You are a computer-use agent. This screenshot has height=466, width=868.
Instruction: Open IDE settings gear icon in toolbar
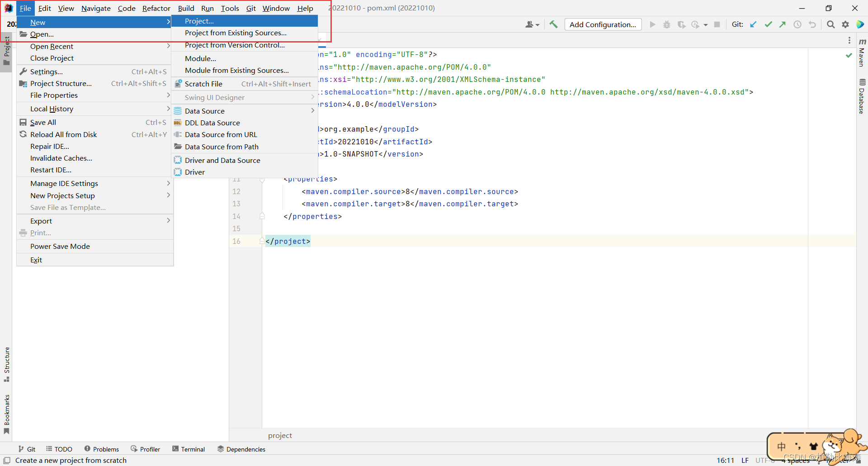click(845, 24)
